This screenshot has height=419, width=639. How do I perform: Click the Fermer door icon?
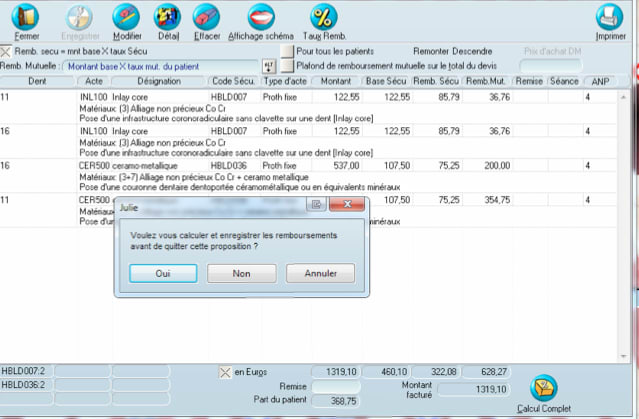click(27, 17)
